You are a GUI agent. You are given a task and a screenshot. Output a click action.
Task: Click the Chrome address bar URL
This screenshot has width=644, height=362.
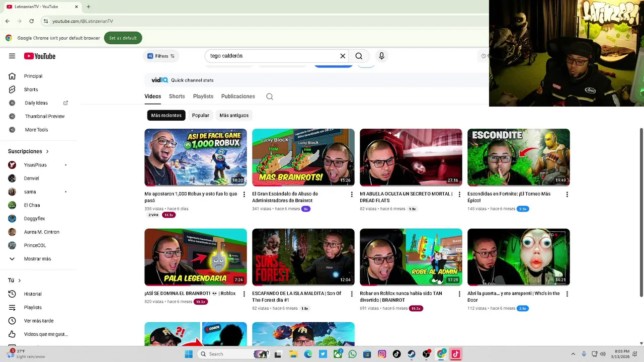[83, 21]
